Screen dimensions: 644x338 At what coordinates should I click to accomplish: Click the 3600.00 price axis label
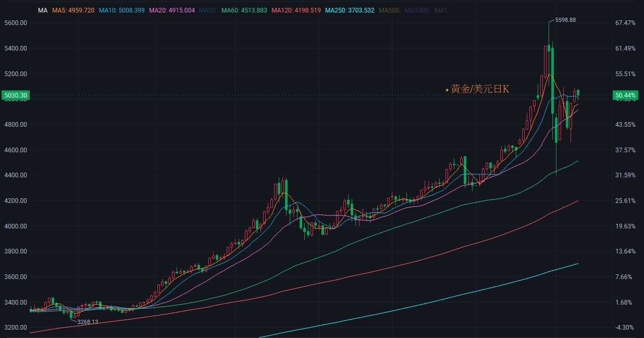click(15, 277)
